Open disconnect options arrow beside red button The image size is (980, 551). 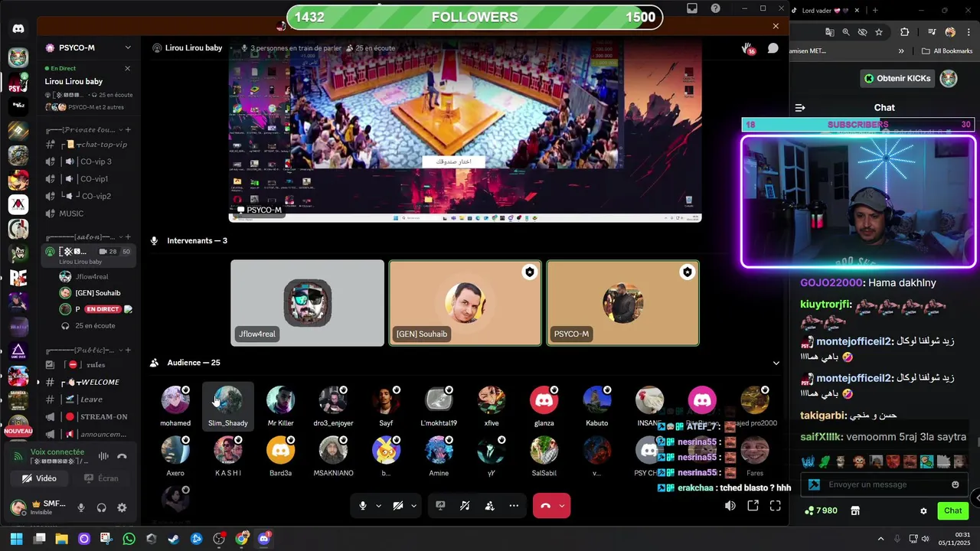click(563, 506)
